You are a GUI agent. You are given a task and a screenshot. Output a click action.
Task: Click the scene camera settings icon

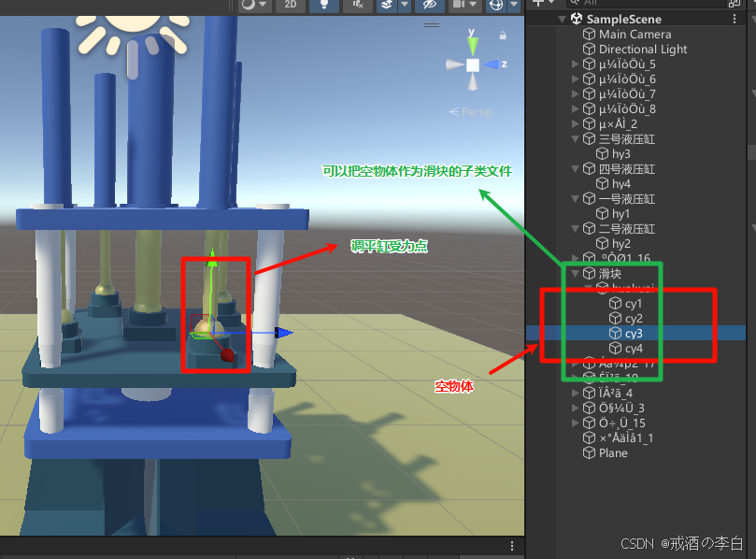pyautogui.click(x=459, y=5)
